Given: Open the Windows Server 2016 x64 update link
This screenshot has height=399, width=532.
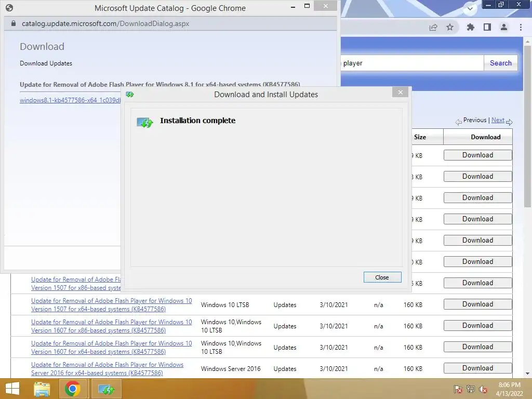Looking at the screenshot, I should pos(107,369).
